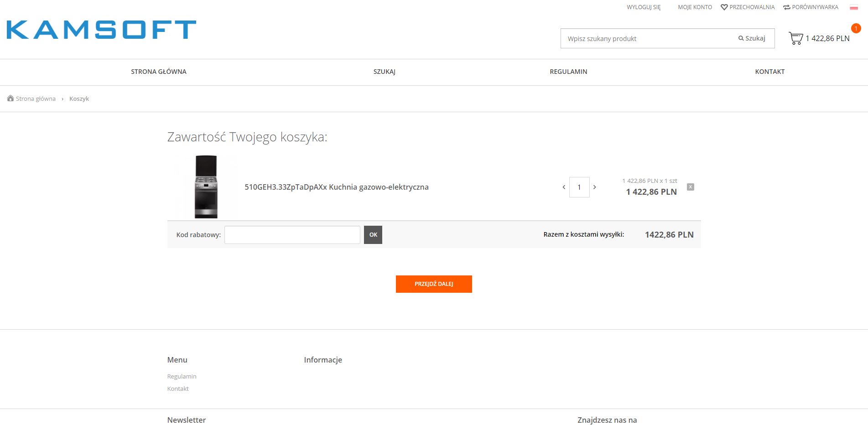
Task: Click the Polish flag language icon
Action: [x=854, y=7]
